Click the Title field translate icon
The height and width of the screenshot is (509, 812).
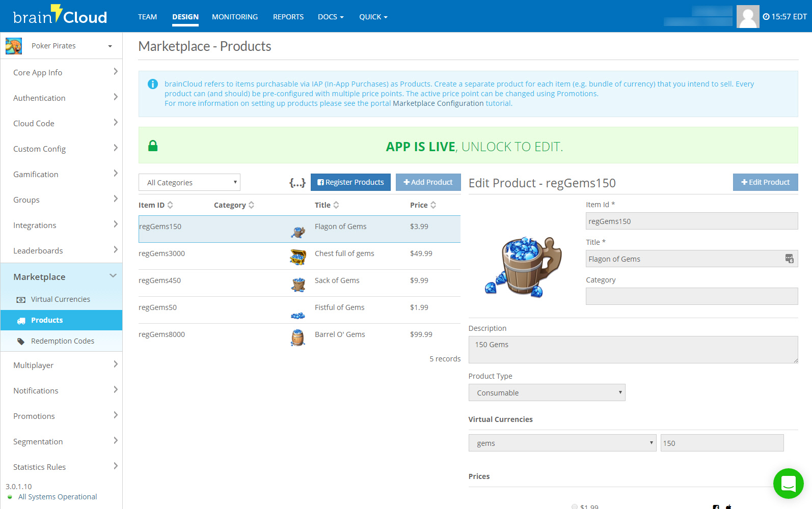tap(789, 259)
